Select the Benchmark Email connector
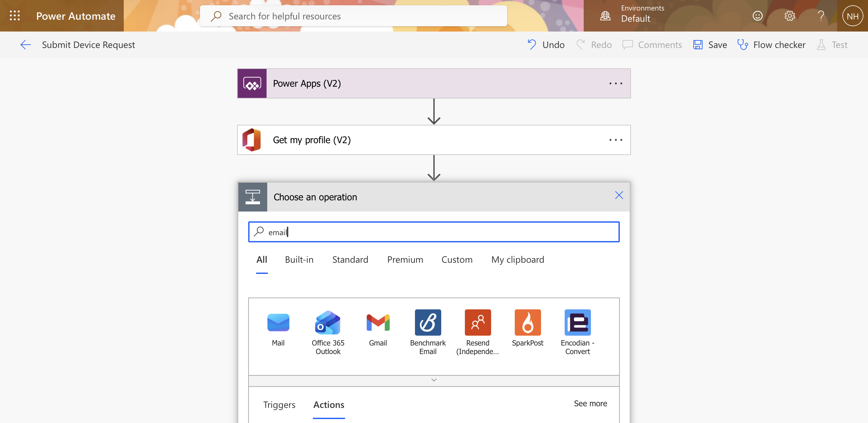 (x=428, y=332)
